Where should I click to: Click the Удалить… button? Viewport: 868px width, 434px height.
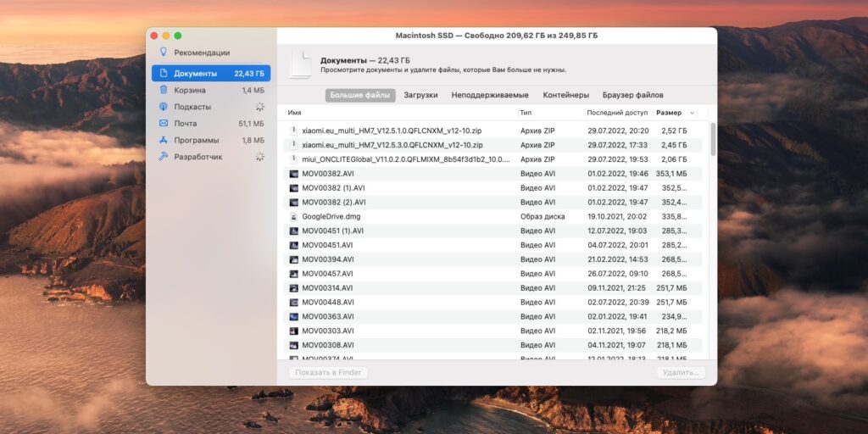pyautogui.click(x=681, y=373)
